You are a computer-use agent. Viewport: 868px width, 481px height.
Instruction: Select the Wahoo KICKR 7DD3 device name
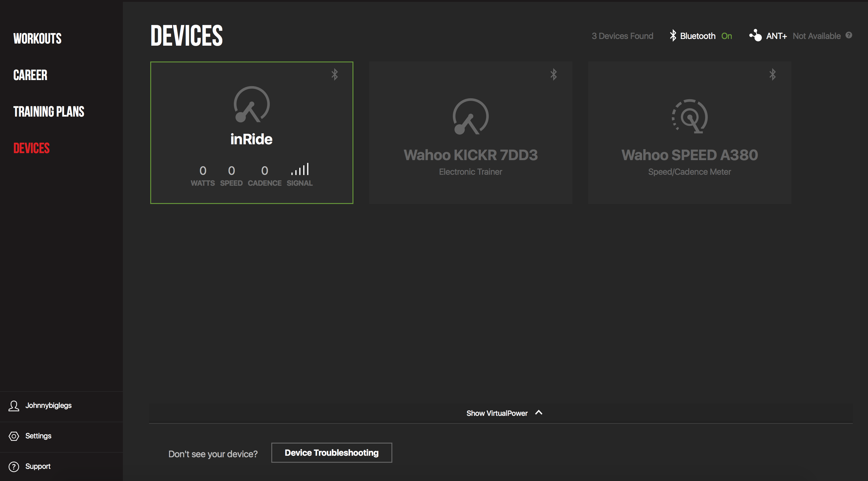[470, 155]
